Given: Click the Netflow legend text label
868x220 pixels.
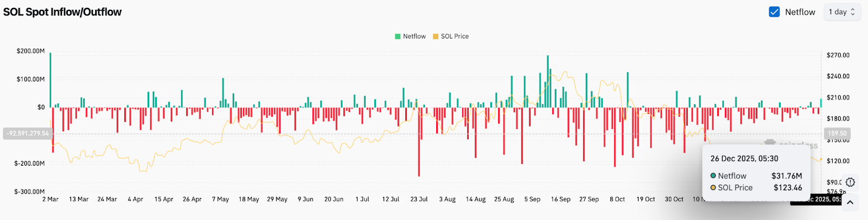Looking at the screenshot, I should 414,36.
